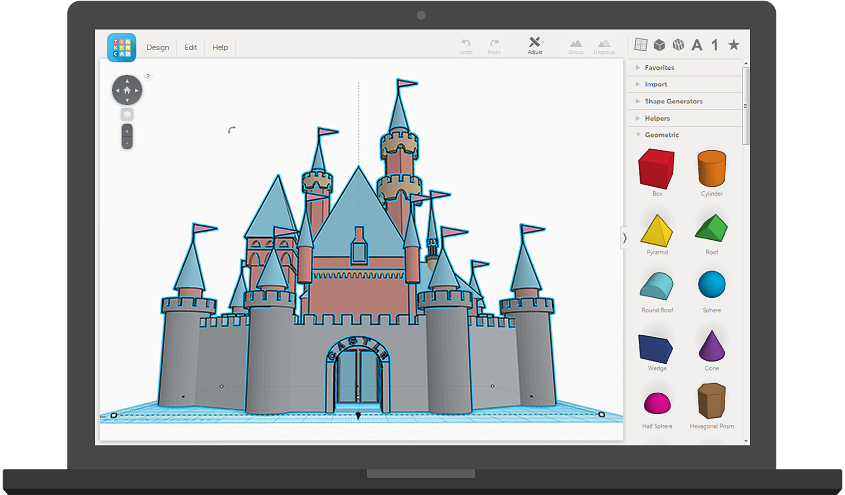Screen dimensions: 845x495
Task: Pick the brown Hexagonal Prism shape
Action: coord(711,401)
